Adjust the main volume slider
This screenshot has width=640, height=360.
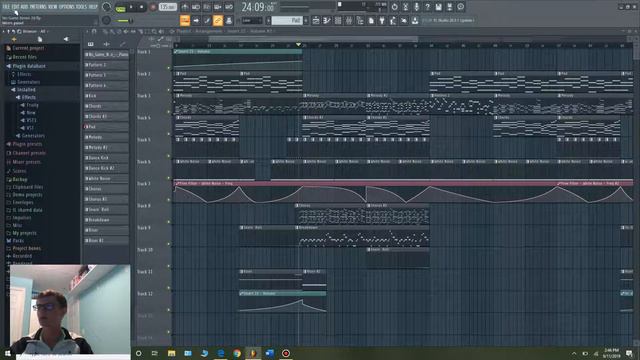coord(124,20)
